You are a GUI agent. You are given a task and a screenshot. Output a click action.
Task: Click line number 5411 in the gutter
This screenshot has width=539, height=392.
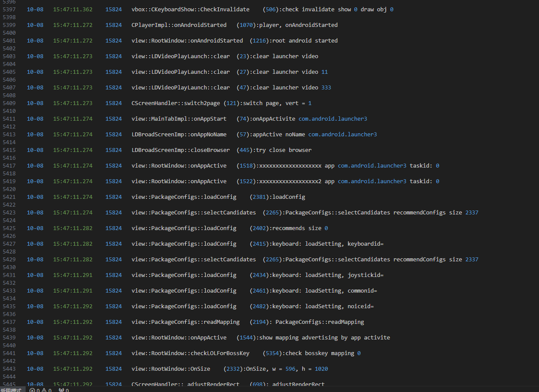point(9,119)
